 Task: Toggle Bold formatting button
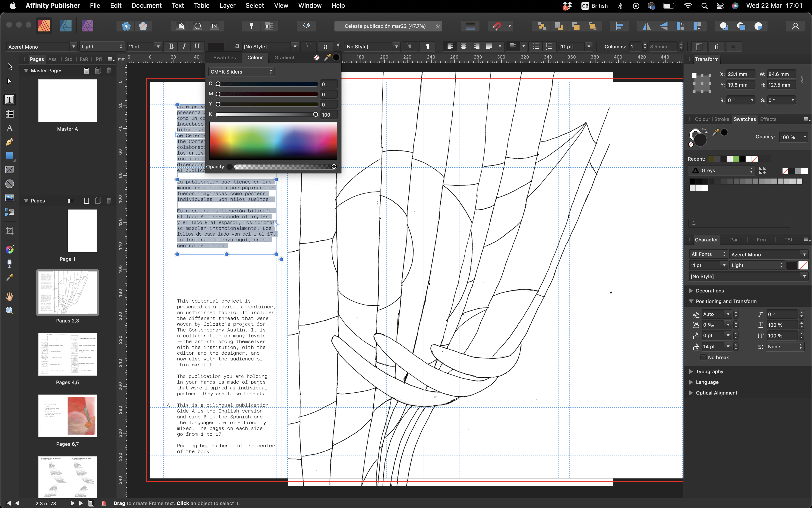[x=171, y=46]
